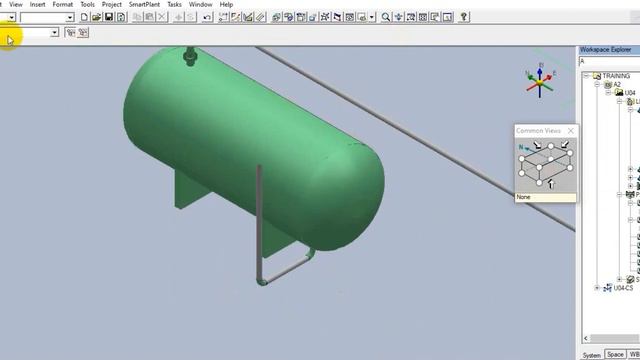Open dropdown arrow beside flag-adjacent toolbar icons
The width and height of the screenshot is (640, 360).
coord(372,17)
